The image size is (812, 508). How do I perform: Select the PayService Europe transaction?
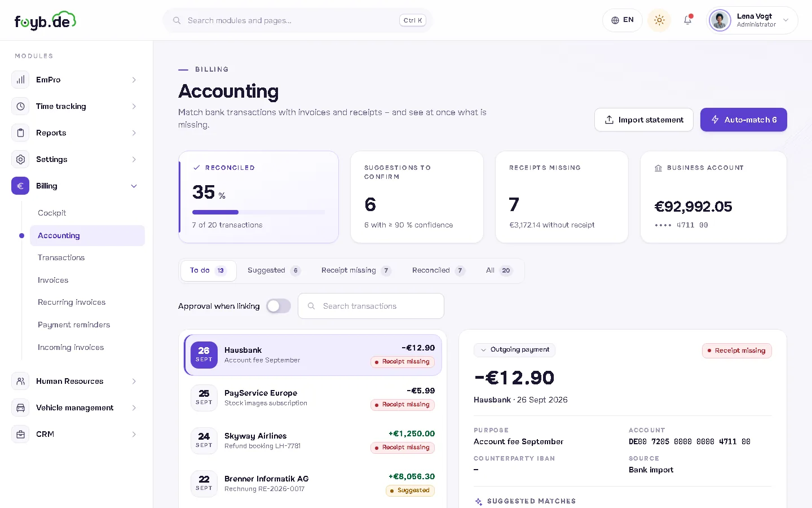[313, 398]
